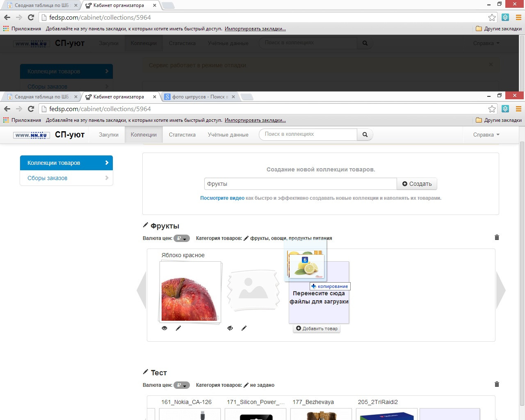
Task: Edit the Яблоко красное product with pencil
Action: [178, 328]
